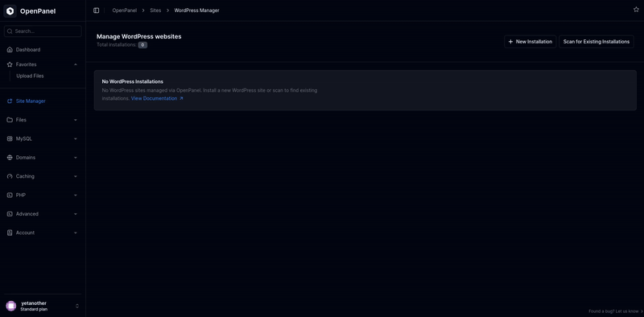Expand the Files menu chevron
The image size is (644, 317).
tap(76, 120)
